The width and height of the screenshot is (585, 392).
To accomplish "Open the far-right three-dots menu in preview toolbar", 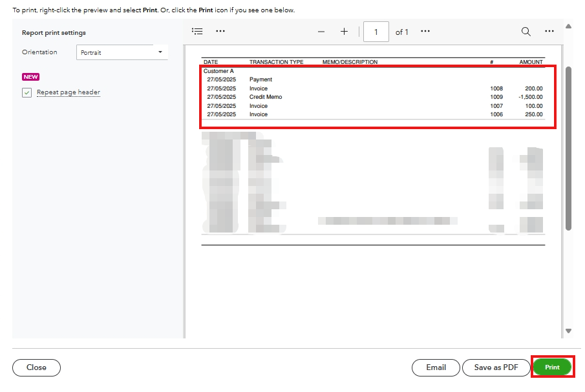I will (549, 31).
